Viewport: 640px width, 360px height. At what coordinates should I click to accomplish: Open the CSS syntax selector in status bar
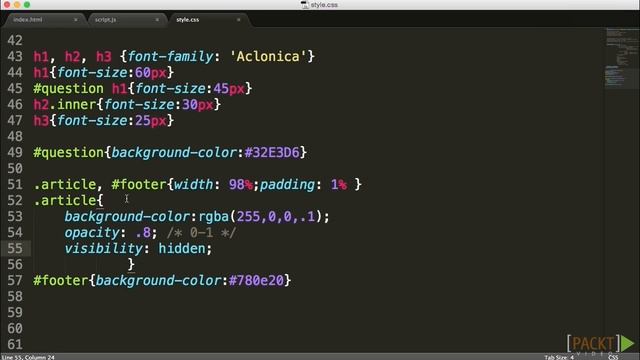[x=613, y=357]
